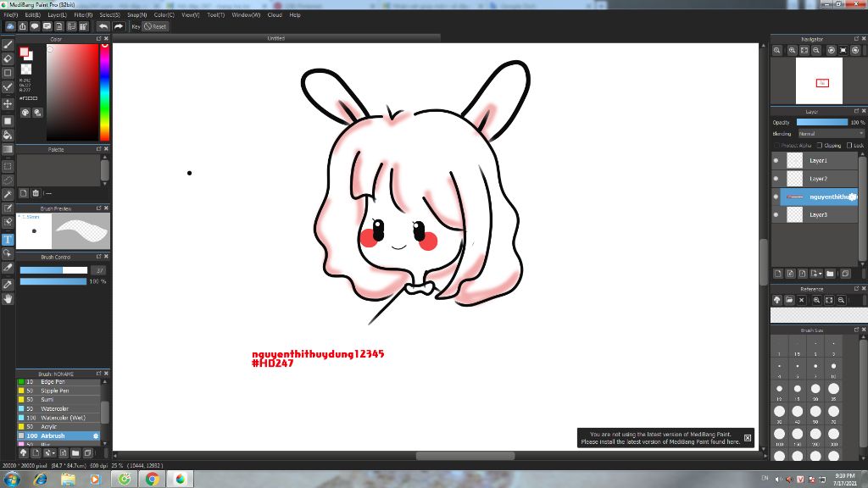Open the View menu
The image size is (868, 488).
pos(191,15)
